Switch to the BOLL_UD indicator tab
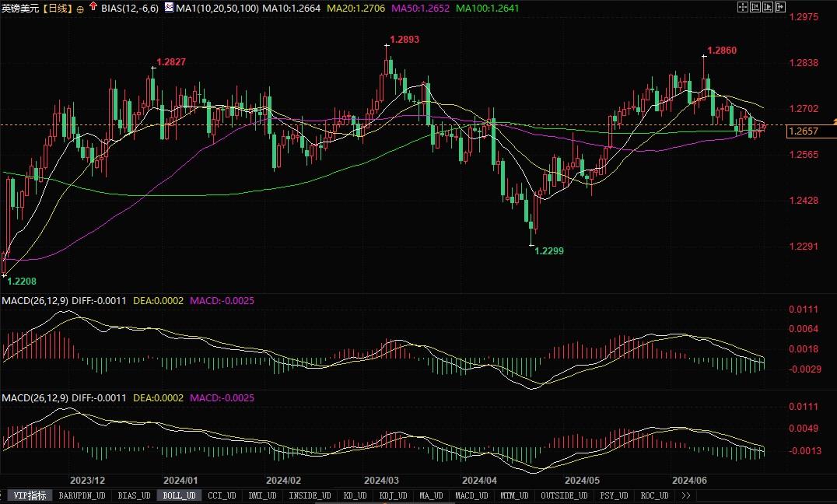Viewport: 837px width, 504px height. click(x=178, y=495)
